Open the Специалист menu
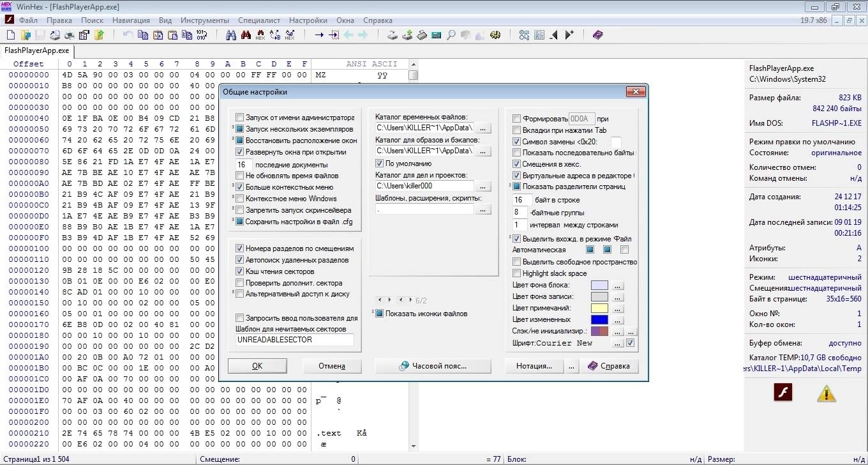Image resolution: width=868 pixels, height=465 pixels. (259, 20)
